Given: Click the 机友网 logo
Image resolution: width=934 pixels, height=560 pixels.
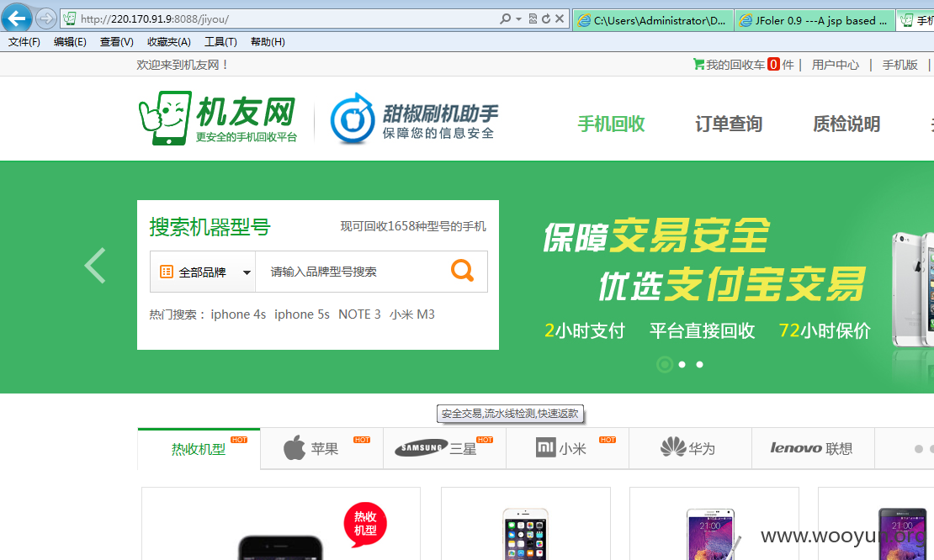Looking at the screenshot, I should click(217, 119).
